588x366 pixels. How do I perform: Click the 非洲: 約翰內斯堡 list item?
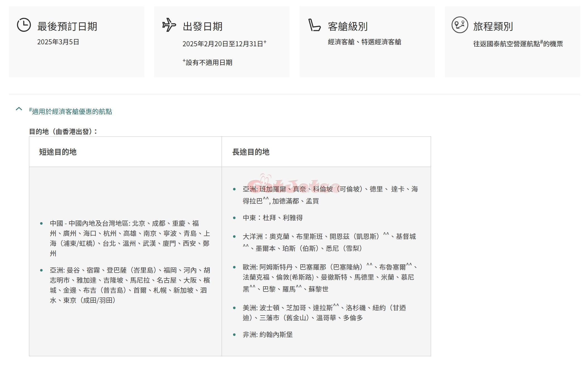click(x=268, y=335)
